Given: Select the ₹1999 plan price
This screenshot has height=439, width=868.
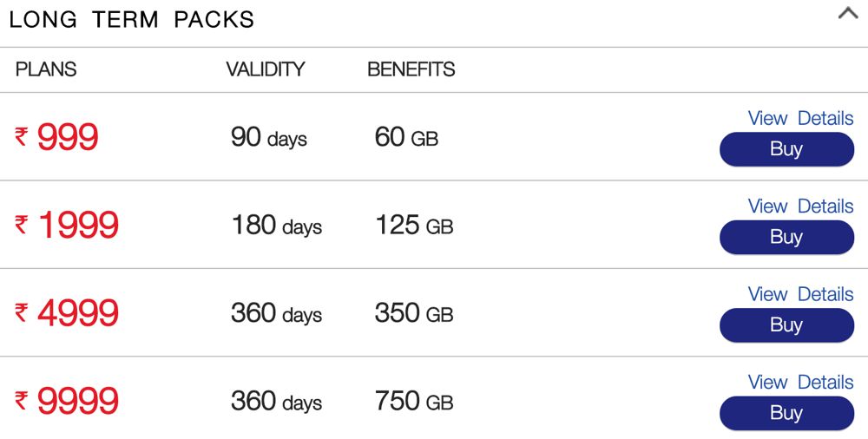Looking at the screenshot, I should 67,226.
